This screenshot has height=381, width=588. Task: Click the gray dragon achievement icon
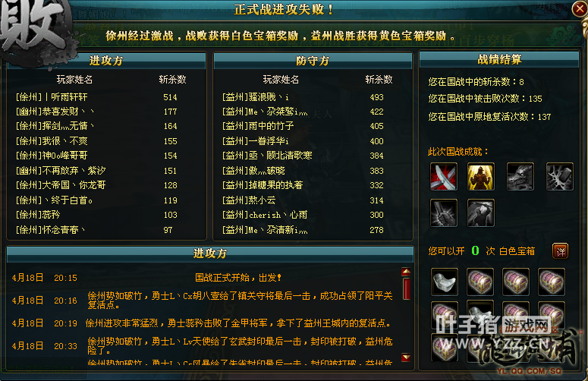pos(520,177)
